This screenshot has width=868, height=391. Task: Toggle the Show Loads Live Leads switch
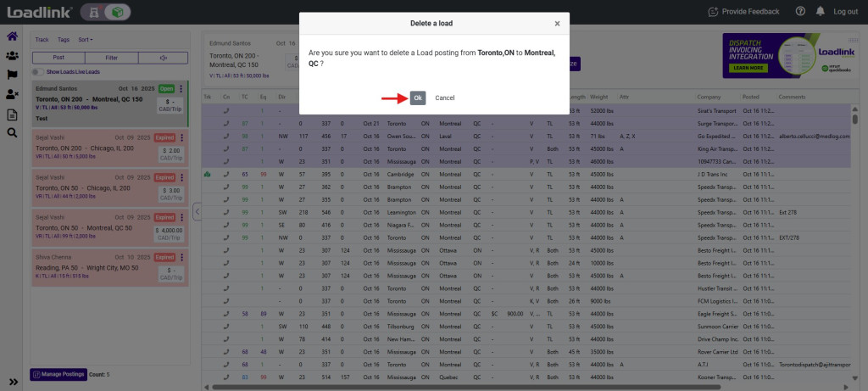pyautogui.click(x=39, y=72)
